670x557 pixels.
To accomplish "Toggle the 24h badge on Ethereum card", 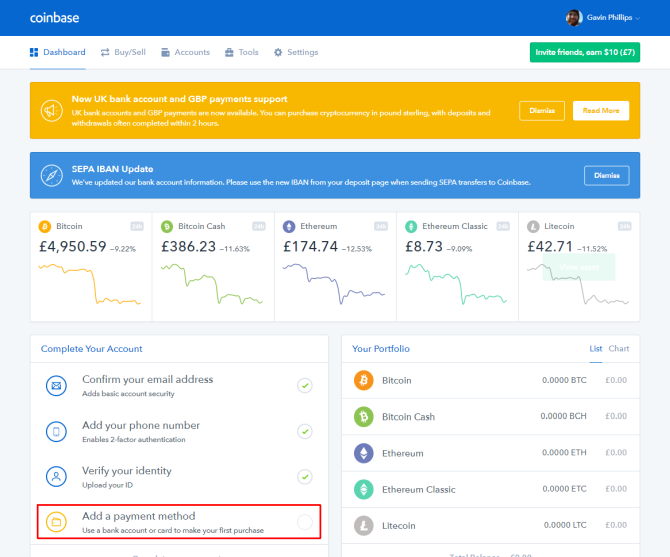I will tap(381, 226).
